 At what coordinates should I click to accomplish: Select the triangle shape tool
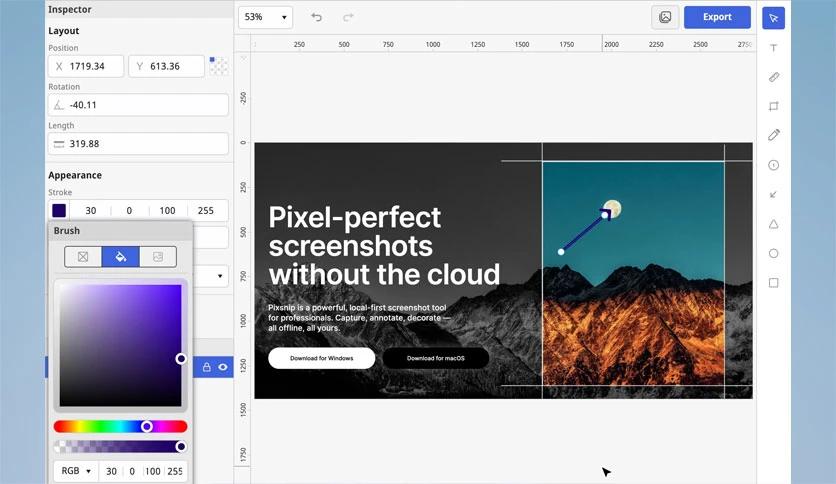pyautogui.click(x=774, y=224)
